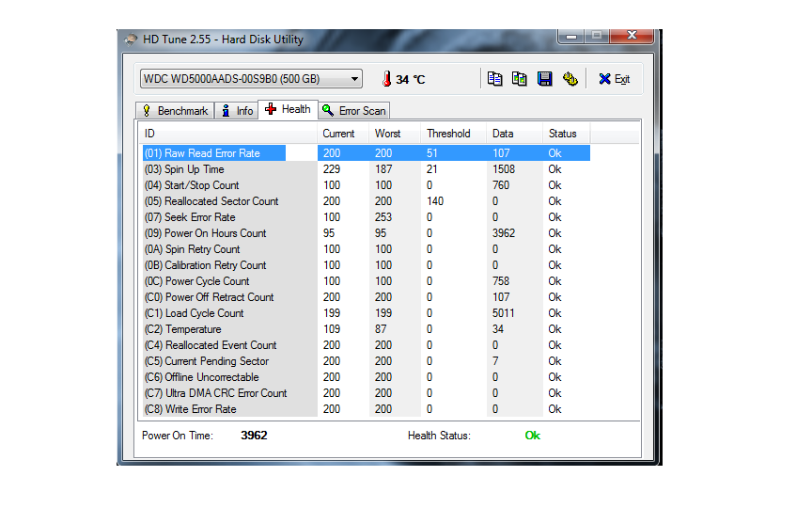The image size is (812, 508).
Task: Select the (C5) Current Pending Sector row
Action: pyautogui.click(x=367, y=361)
